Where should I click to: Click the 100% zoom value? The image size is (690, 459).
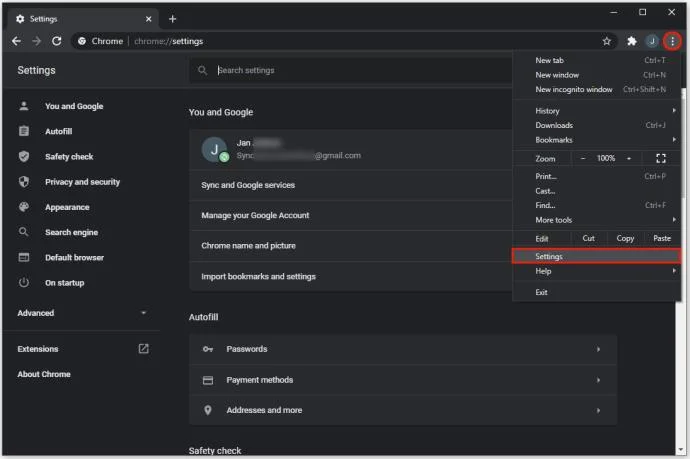(x=606, y=158)
